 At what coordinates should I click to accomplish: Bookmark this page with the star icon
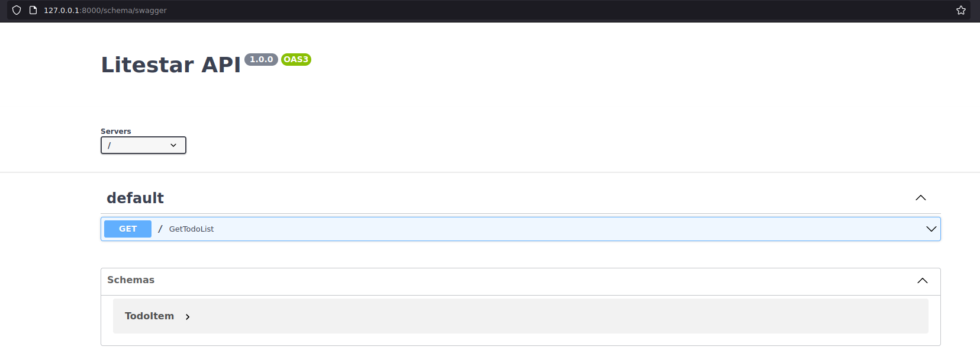(x=961, y=10)
